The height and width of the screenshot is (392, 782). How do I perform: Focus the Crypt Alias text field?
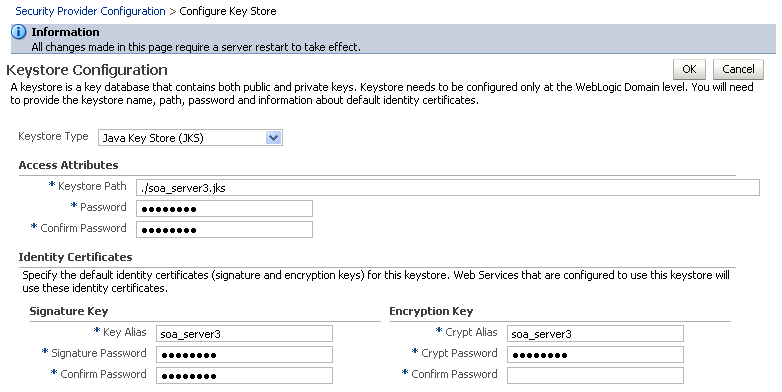coord(595,334)
